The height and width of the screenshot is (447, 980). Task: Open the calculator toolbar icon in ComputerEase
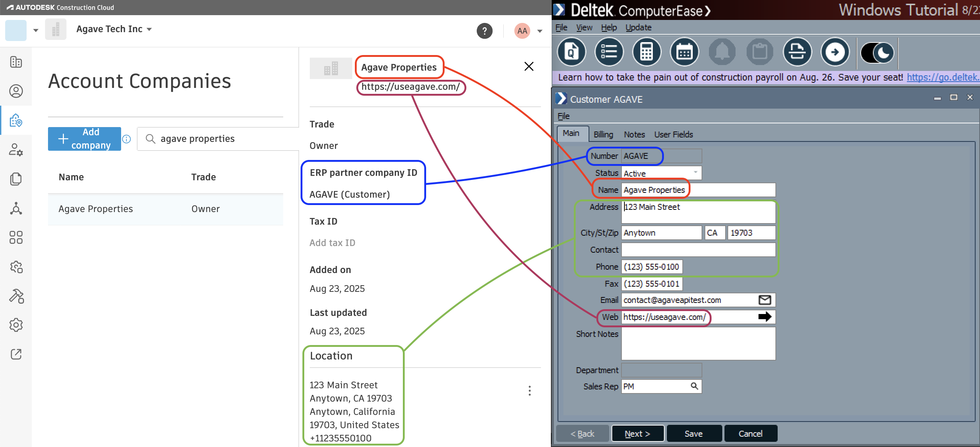[647, 52]
